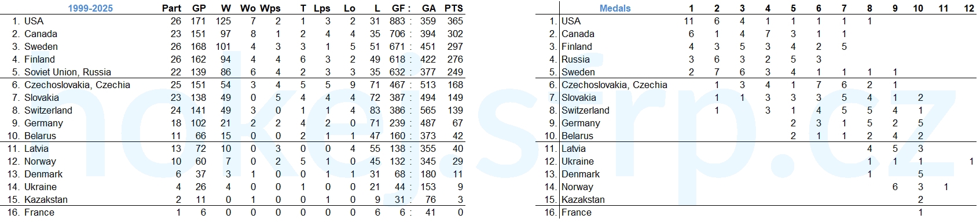Select Latvia in the standings table
This screenshot has height=222, width=980.
click(36, 148)
